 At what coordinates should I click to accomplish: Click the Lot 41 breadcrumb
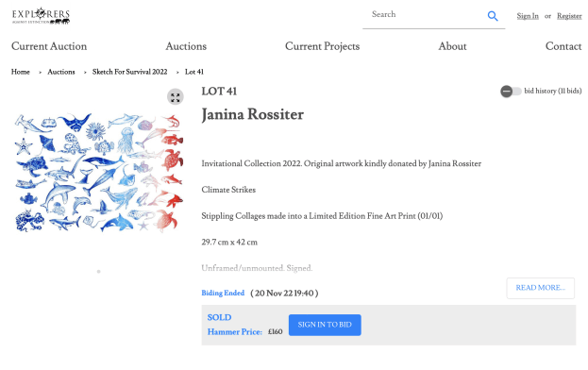click(x=194, y=72)
